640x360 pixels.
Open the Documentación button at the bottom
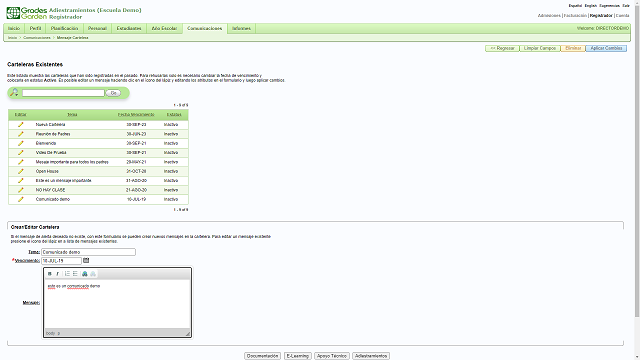click(x=262, y=356)
